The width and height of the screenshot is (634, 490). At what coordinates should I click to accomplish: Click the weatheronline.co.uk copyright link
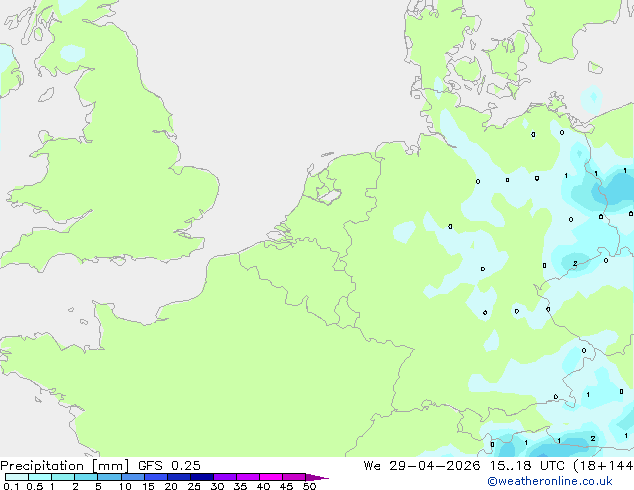click(x=549, y=481)
